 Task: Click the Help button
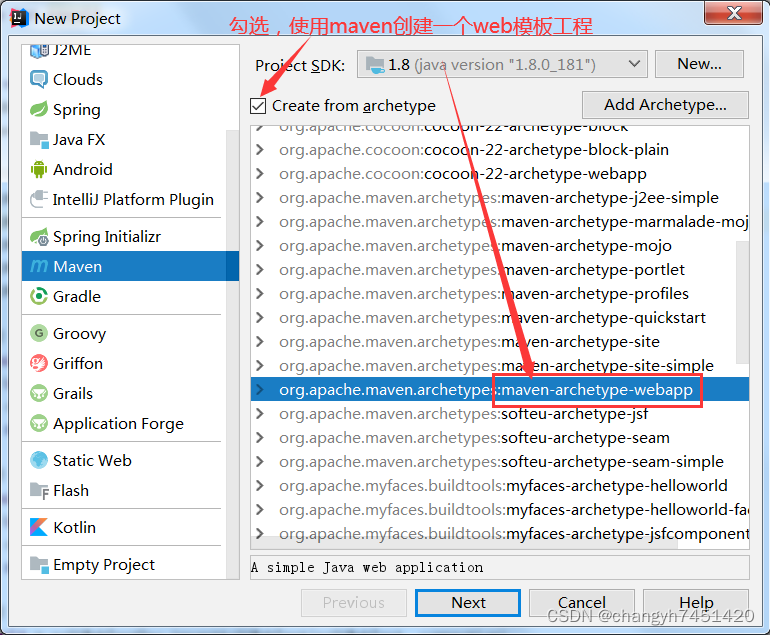[696, 603]
